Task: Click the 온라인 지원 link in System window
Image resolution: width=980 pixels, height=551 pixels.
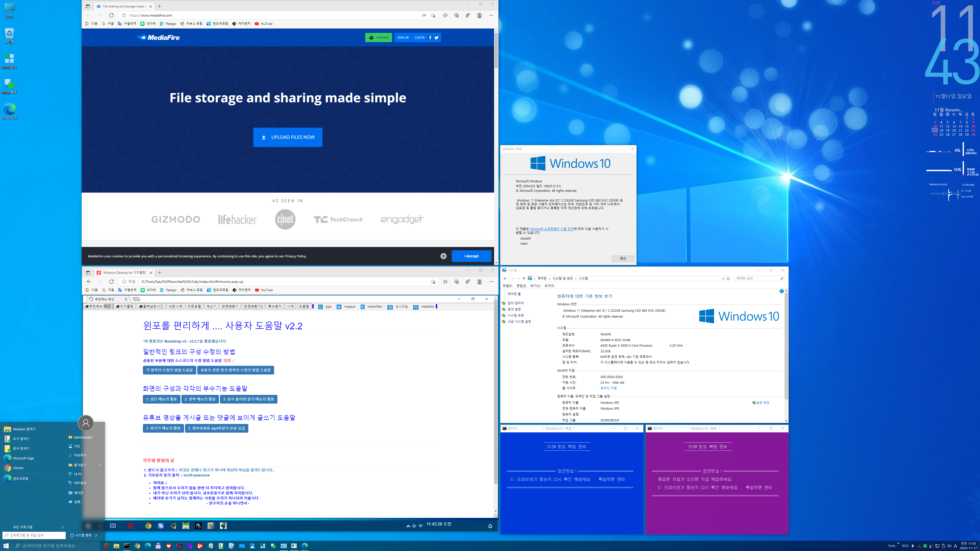Action: [608, 388]
